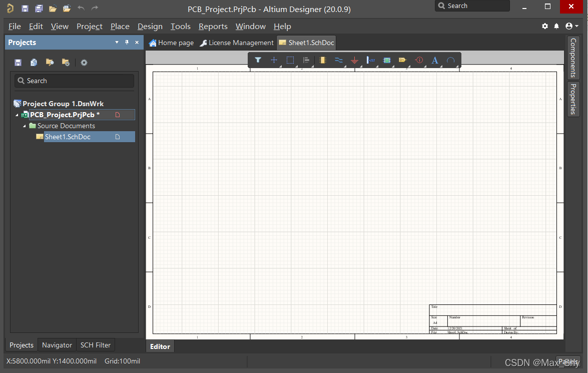Switch to the SCH Filter tab
Screen dimensions: 588x373
coord(96,345)
